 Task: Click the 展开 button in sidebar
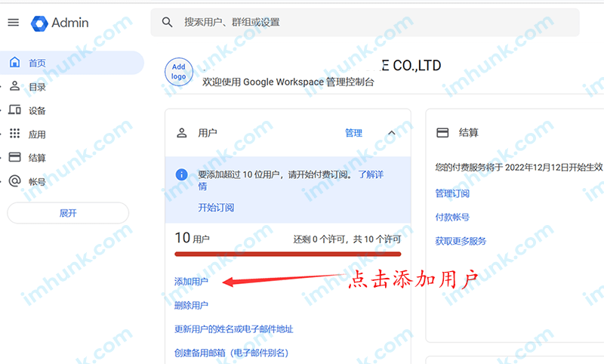[x=68, y=213]
